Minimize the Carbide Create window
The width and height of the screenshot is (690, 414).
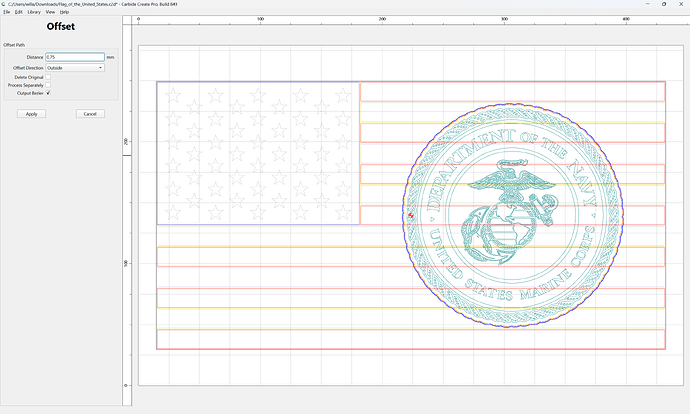coord(648,4)
